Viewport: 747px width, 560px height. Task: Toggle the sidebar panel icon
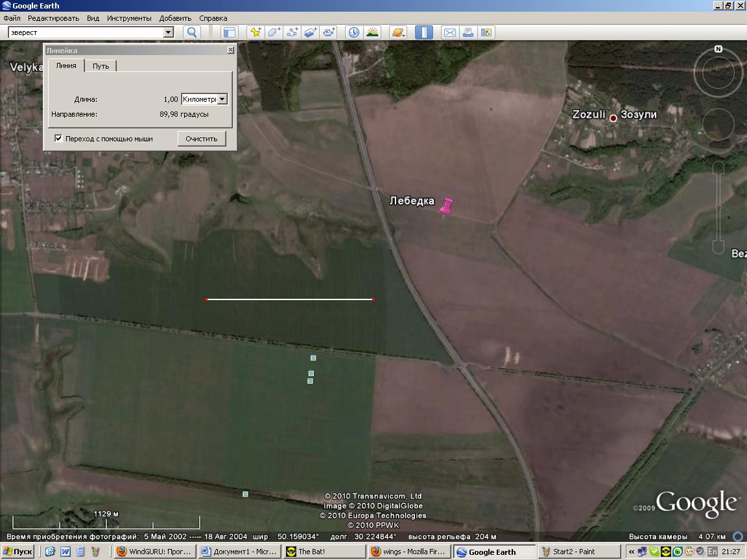click(229, 32)
